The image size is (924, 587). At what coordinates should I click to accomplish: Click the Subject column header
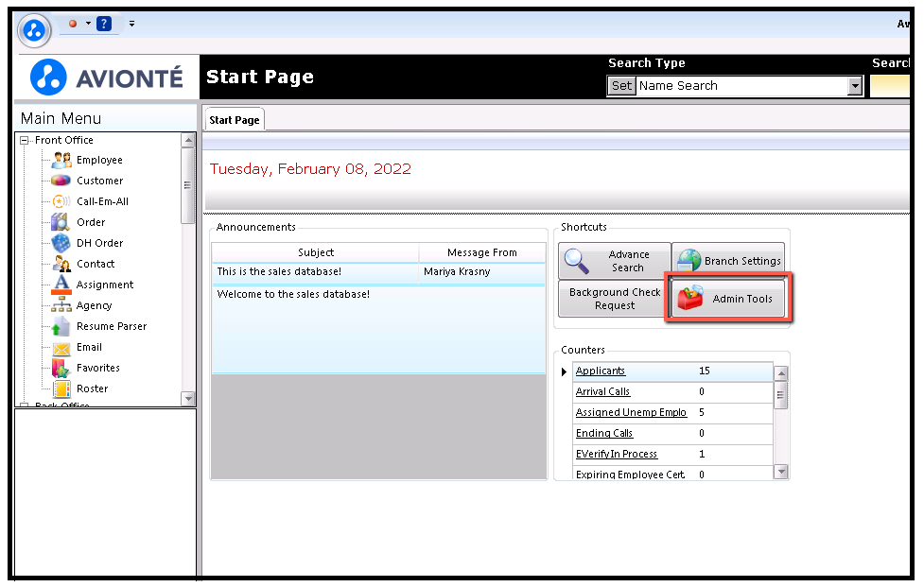pyautogui.click(x=315, y=252)
